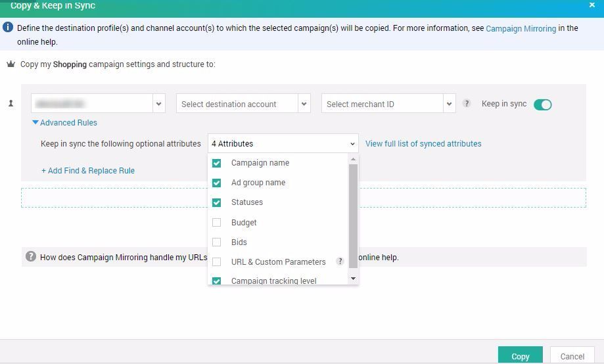Click the blue info icon in banner
The image size is (604, 364).
tap(8, 28)
